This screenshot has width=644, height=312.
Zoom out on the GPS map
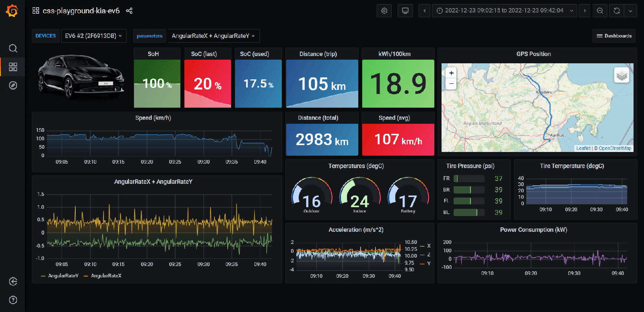click(452, 84)
